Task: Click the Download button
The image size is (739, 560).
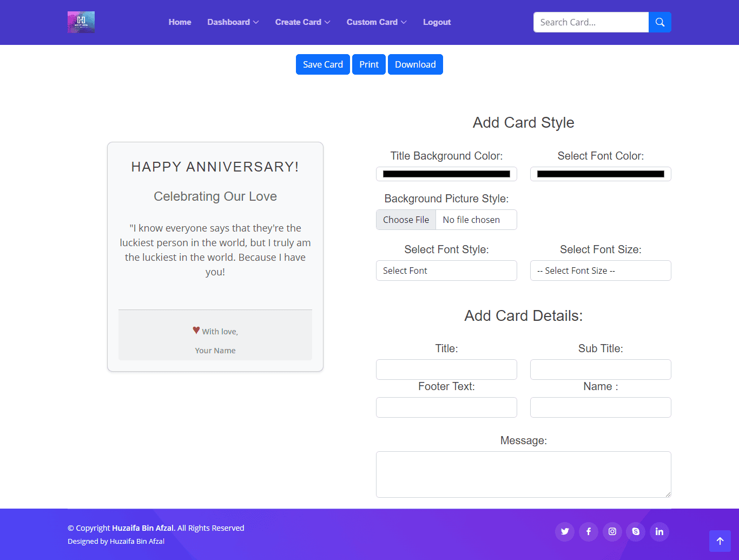Action: click(x=415, y=64)
